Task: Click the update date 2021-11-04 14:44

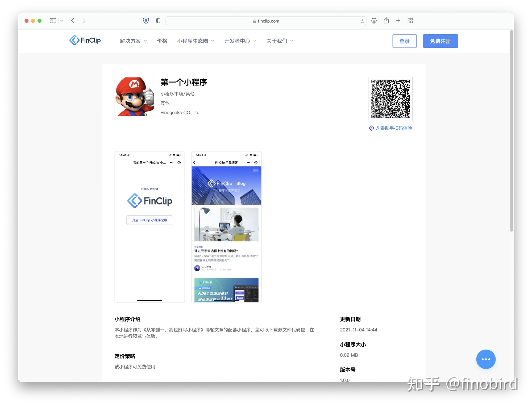Action: 358,330
